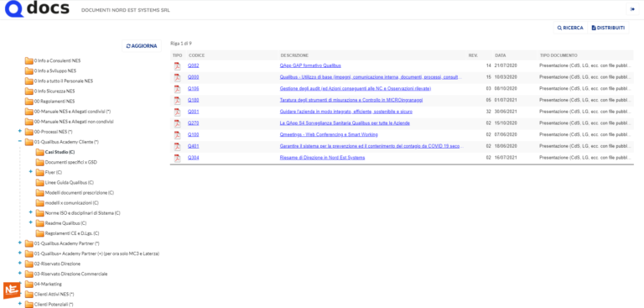The image size is (644, 308).
Task: Open the PDF icon for Q180
Action: point(178,101)
